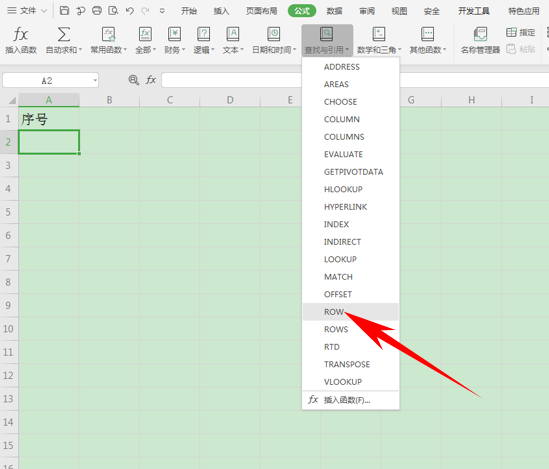Click the Financial (财务) functions icon
This screenshot has height=469, width=549.
(174, 34)
